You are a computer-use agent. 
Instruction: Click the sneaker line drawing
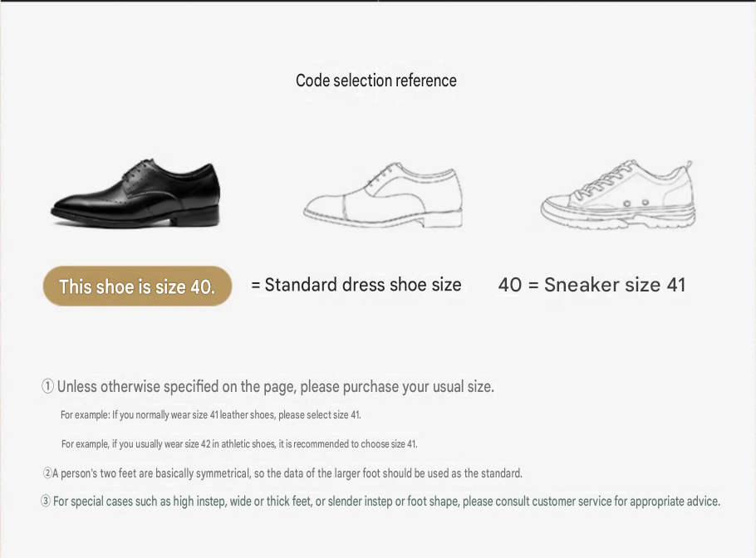(x=617, y=194)
